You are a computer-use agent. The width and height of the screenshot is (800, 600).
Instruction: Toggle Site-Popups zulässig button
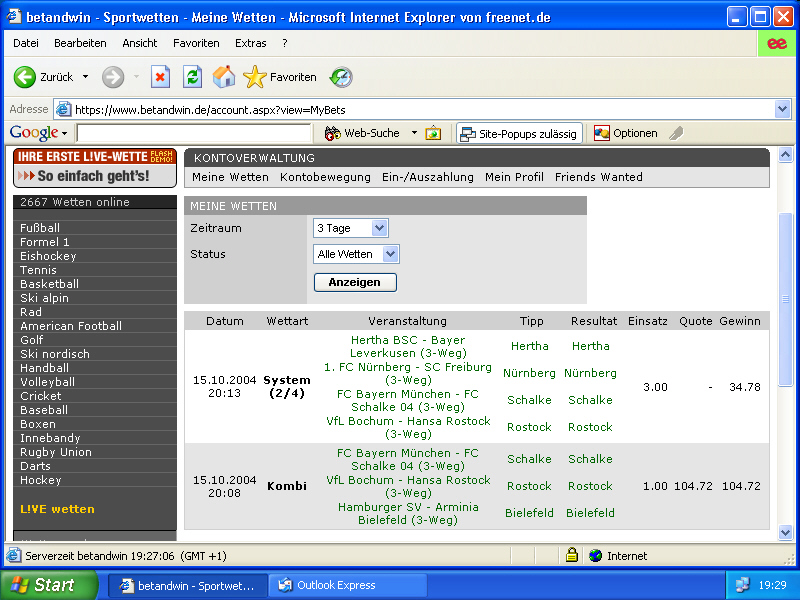tap(519, 134)
